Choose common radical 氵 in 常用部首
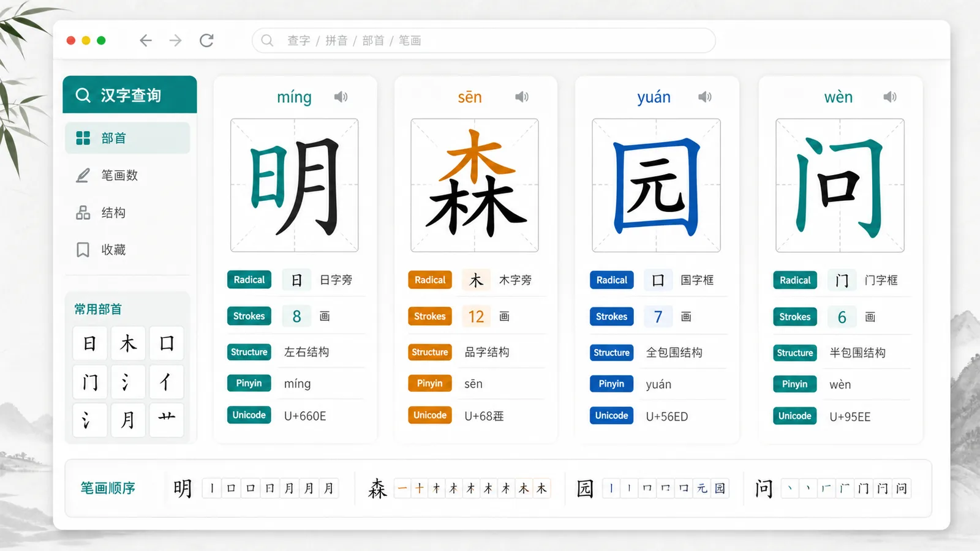This screenshot has height=551, width=980. (128, 382)
